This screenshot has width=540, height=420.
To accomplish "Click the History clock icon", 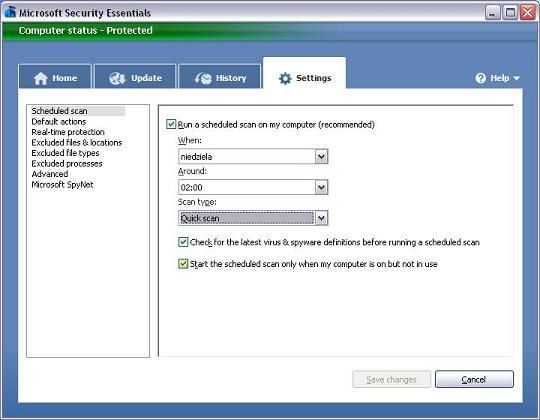I will tap(203, 78).
